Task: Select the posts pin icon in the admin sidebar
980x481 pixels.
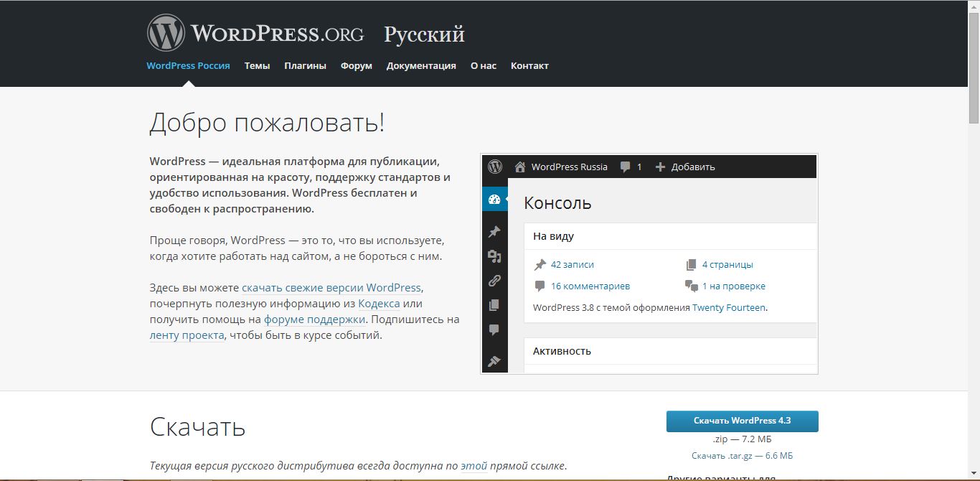Action: (x=494, y=232)
